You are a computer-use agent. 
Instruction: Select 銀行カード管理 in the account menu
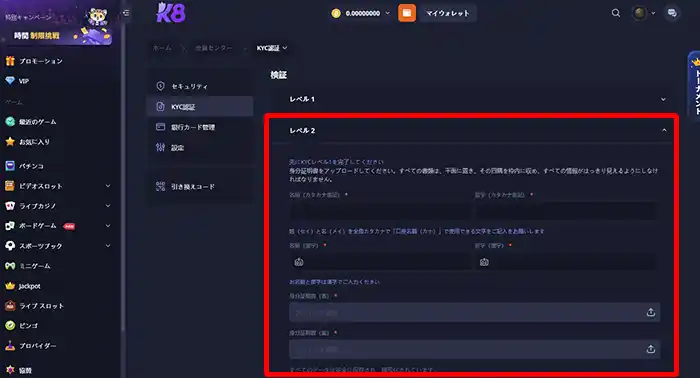coord(200,127)
